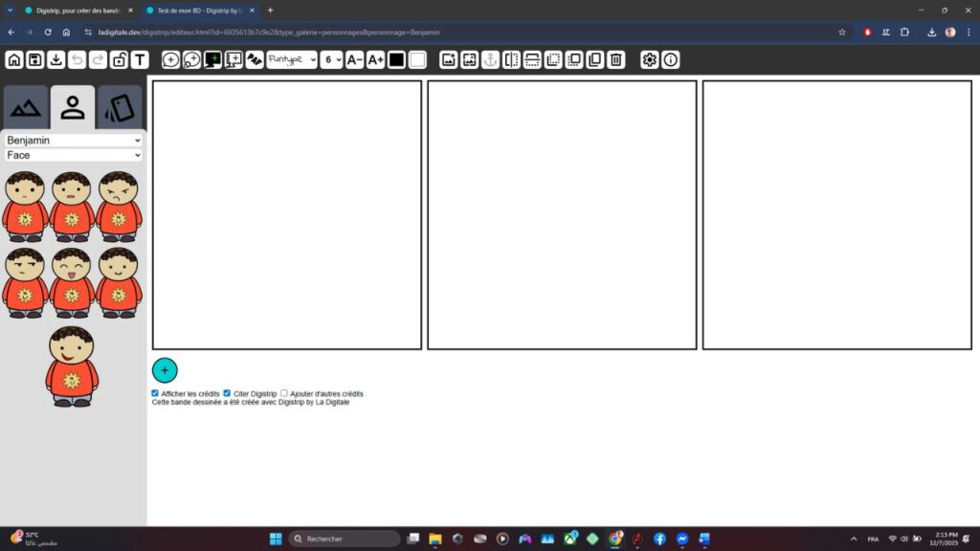Select the black color swatch in the toolbar
Image resolution: width=980 pixels, height=551 pixels.
395,59
